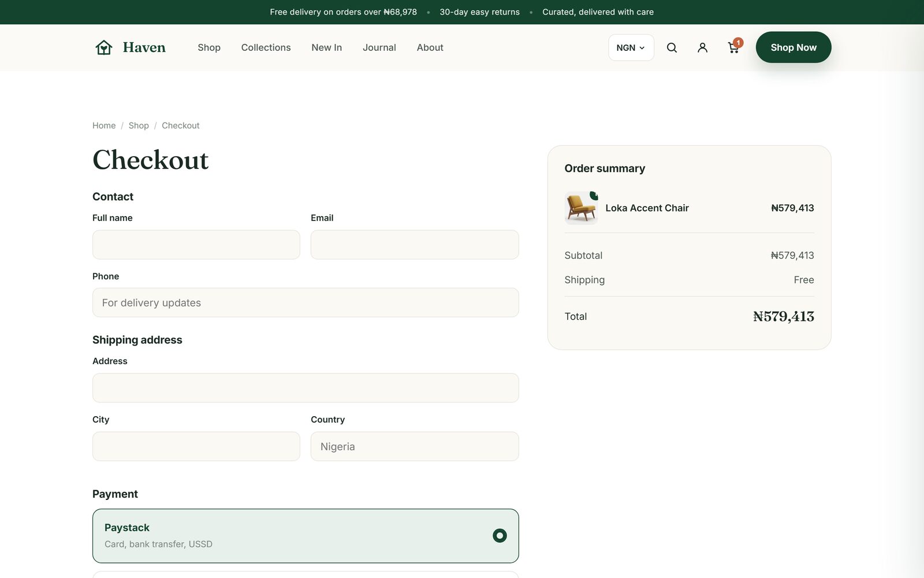Click the Shipping Free value

click(x=804, y=280)
